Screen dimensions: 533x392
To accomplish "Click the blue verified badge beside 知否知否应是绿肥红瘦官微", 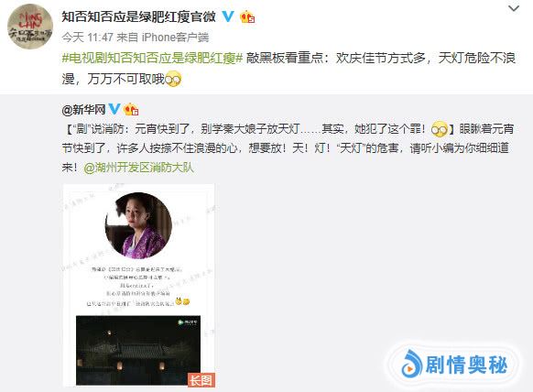I will point(228,16).
